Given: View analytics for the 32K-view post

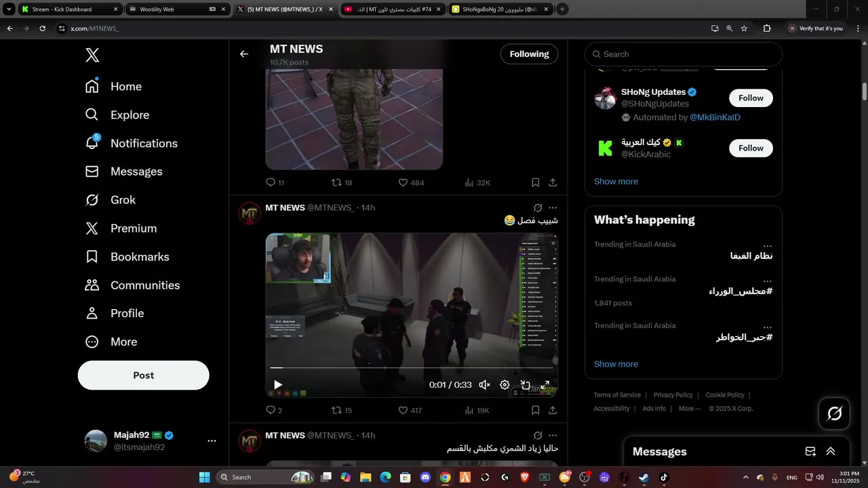Looking at the screenshot, I should point(477,182).
